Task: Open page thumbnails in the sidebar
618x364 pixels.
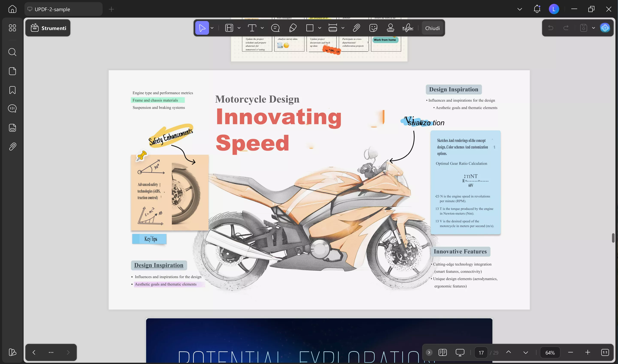Action: (x=12, y=71)
